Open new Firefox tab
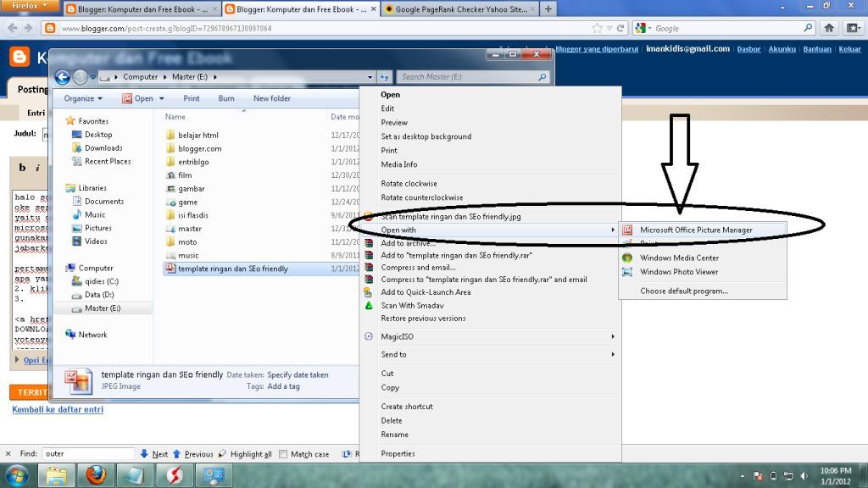868x488 pixels. coord(548,8)
